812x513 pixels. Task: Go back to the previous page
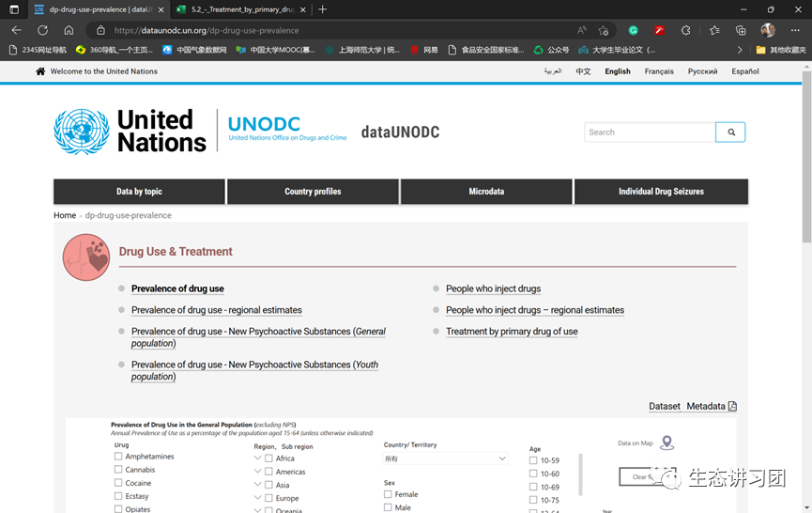[x=16, y=30]
